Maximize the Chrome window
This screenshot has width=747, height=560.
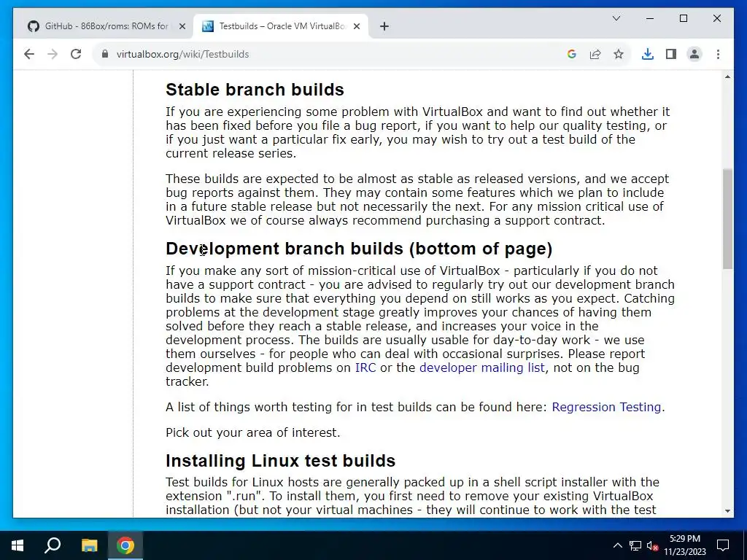point(684,18)
